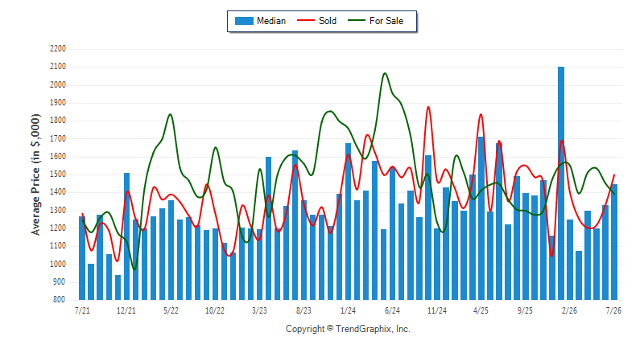Click the Average Price axis title
The height and width of the screenshot is (349, 644).
tap(36, 174)
